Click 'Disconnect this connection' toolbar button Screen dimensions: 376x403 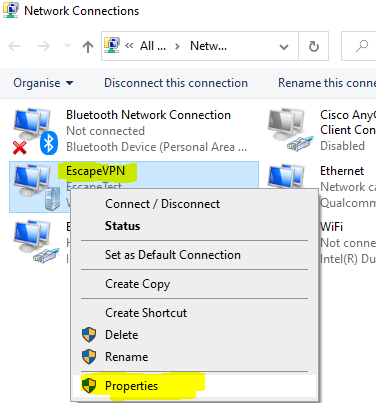176,83
